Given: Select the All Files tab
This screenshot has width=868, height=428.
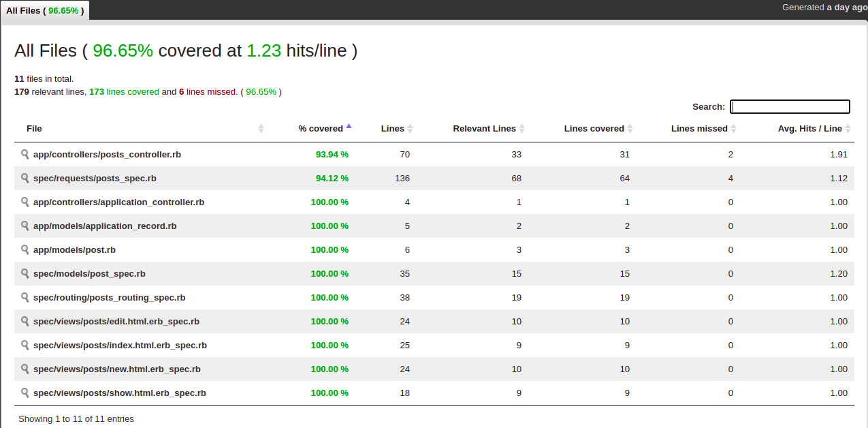Looking at the screenshot, I should (x=45, y=10).
